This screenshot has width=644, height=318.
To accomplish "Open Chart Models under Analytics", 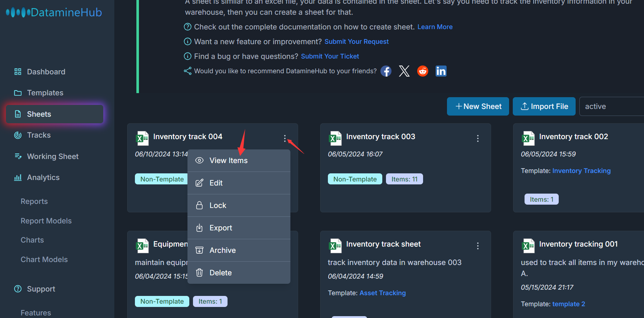I will tap(44, 259).
